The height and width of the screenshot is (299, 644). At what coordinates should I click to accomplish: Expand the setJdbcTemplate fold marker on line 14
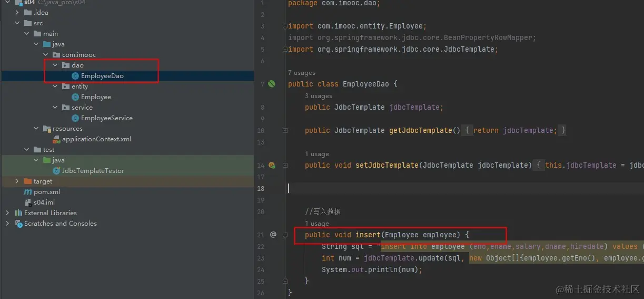pyautogui.click(x=285, y=165)
